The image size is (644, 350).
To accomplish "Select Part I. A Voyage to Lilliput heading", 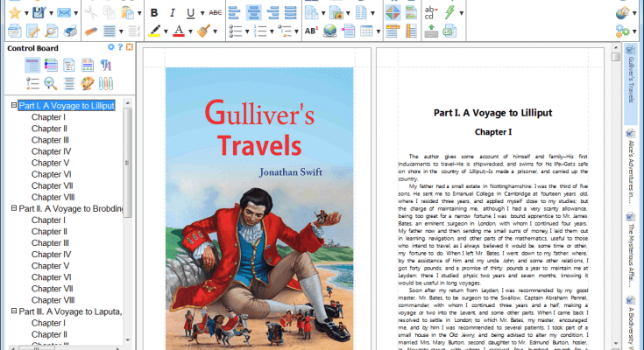I will click(x=67, y=106).
